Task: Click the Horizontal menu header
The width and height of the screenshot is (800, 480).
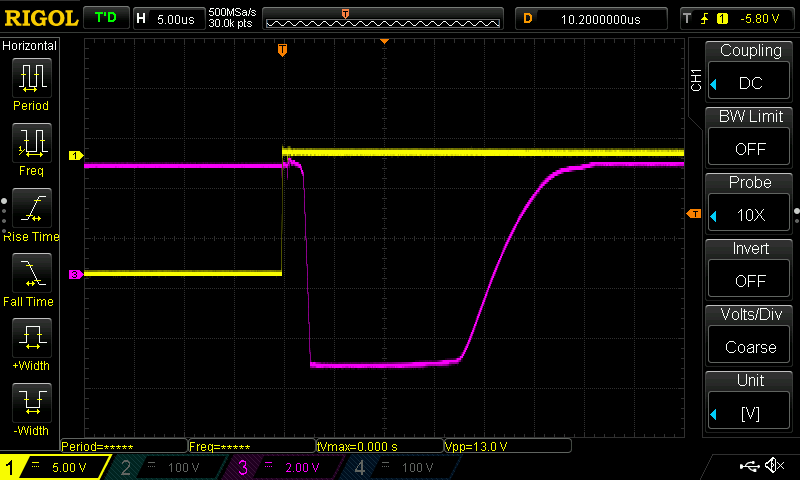Action: (x=30, y=46)
